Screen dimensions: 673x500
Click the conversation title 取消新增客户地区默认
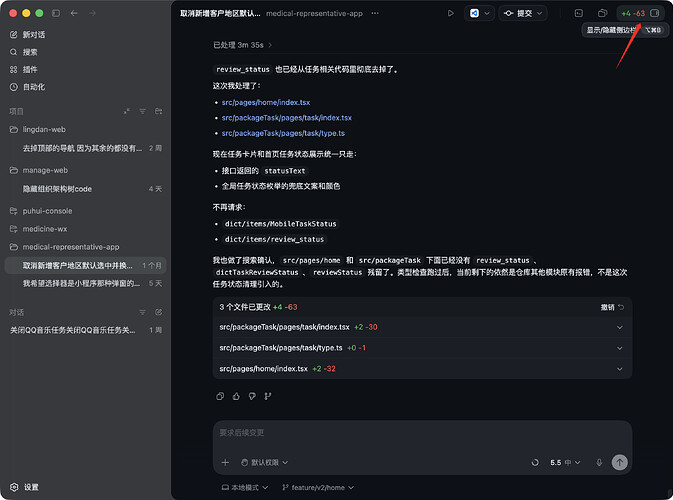[220, 13]
